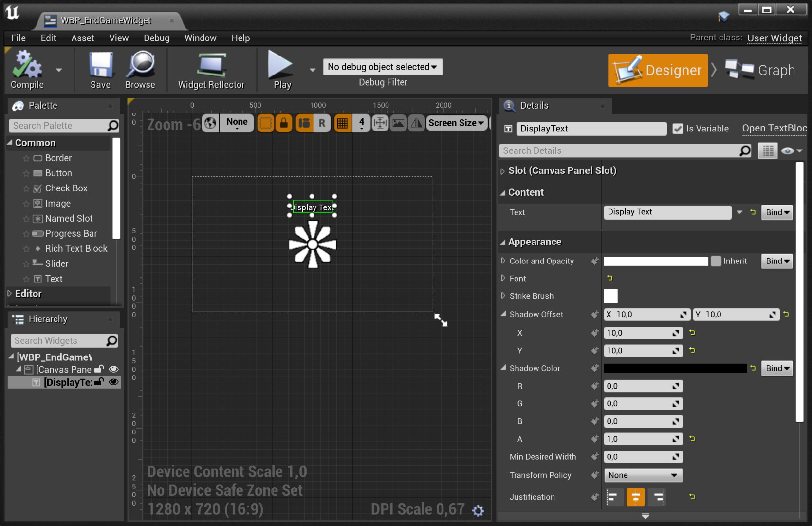Open the Window menu
This screenshot has width=812, height=526.
[x=200, y=38]
